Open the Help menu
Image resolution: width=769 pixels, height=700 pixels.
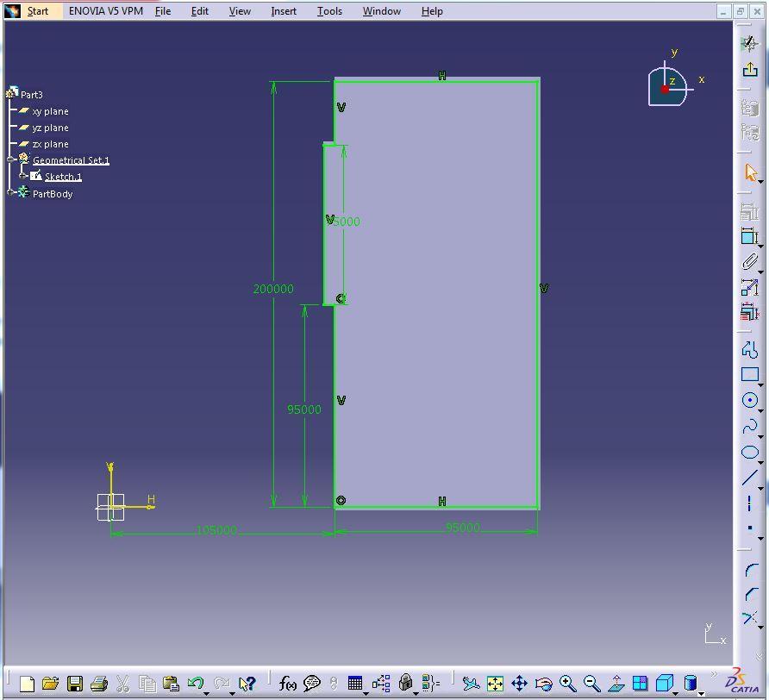[432, 11]
